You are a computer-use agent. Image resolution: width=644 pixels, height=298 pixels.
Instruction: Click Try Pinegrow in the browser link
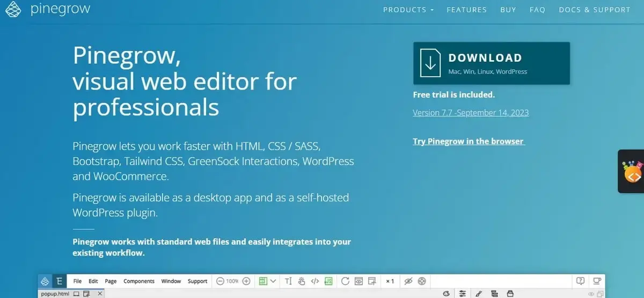(x=468, y=141)
